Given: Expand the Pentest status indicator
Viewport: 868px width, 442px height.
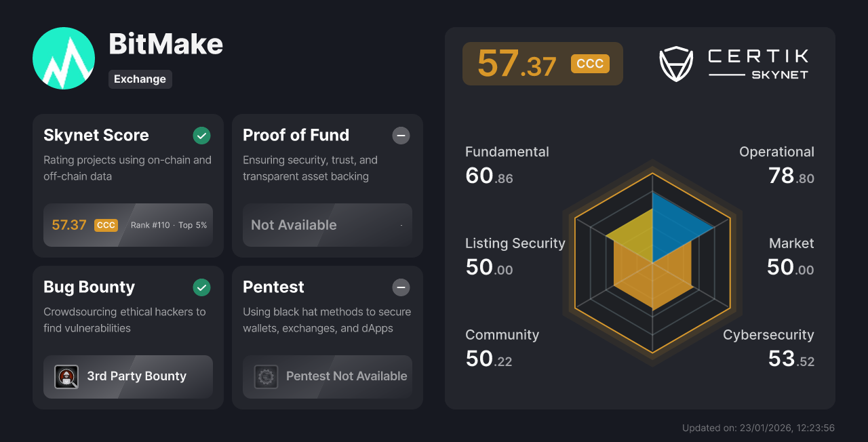Looking at the screenshot, I should (x=401, y=287).
